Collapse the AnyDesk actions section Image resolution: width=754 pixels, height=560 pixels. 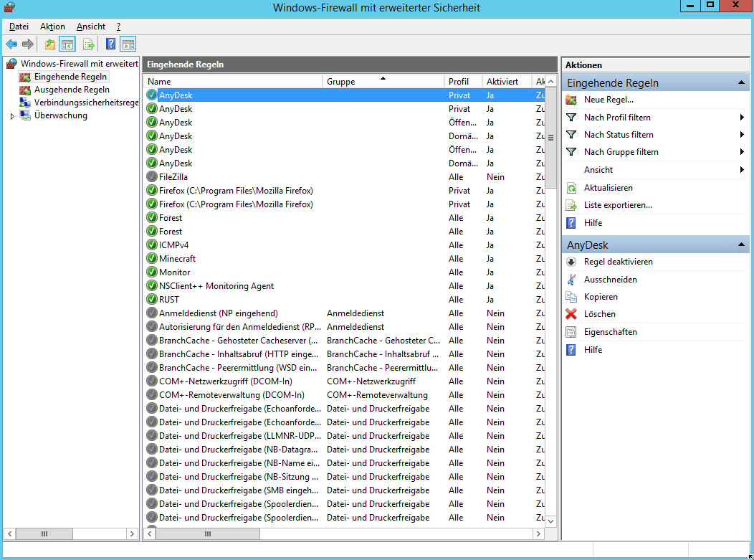740,245
